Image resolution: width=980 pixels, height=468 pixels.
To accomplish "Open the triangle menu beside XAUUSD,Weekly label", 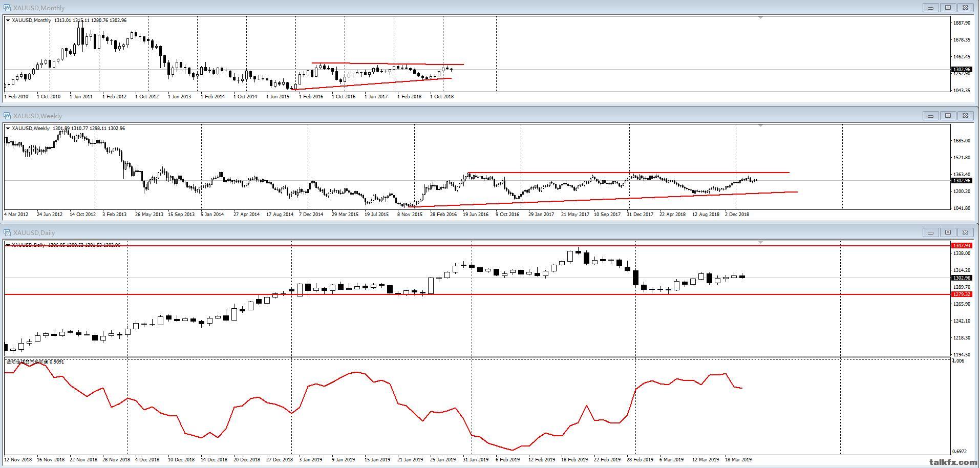I will (x=8, y=129).
